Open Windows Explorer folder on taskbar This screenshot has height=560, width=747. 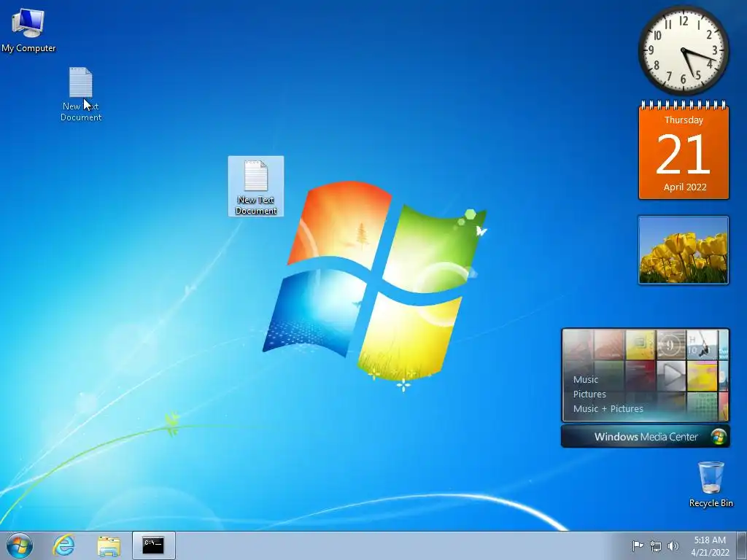click(109, 545)
